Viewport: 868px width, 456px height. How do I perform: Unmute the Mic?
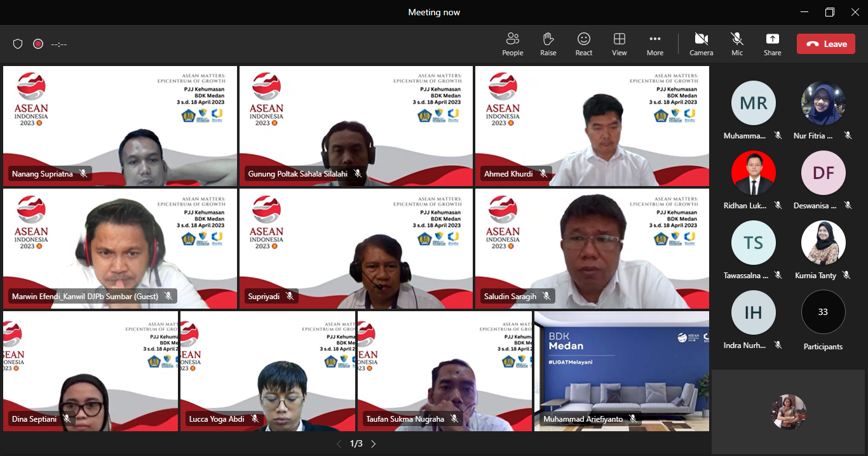(736, 44)
